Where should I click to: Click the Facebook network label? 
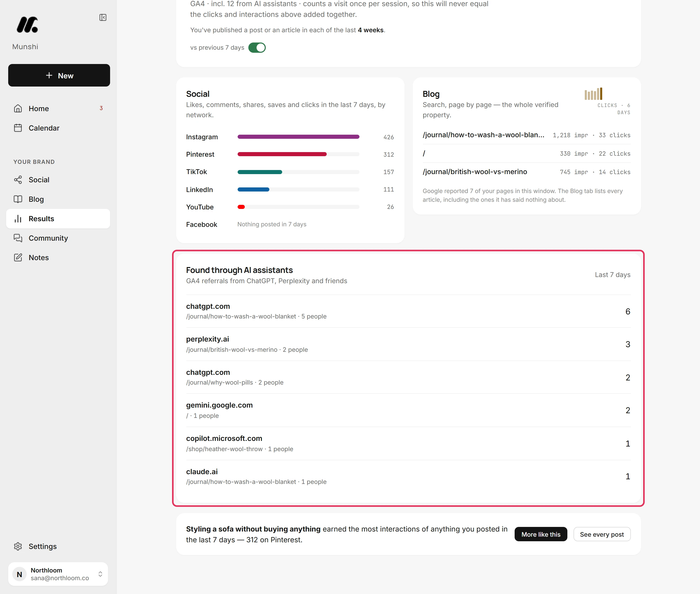(202, 225)
